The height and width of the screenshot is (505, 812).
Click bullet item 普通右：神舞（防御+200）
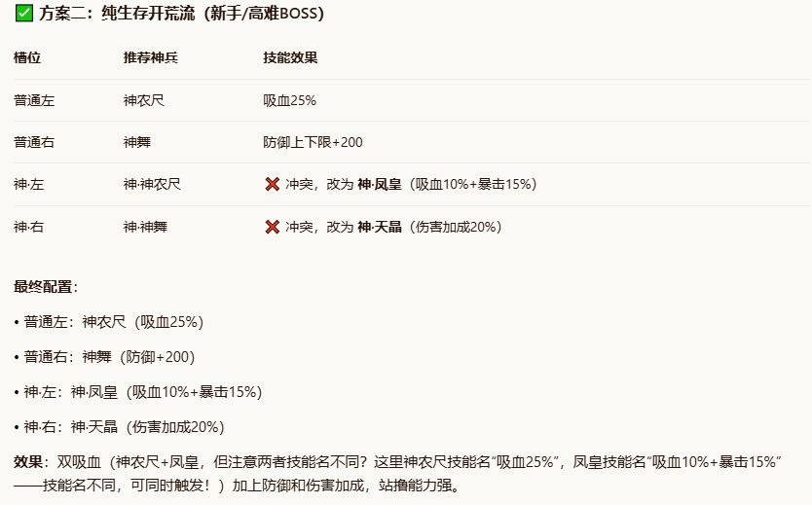pyautogui.click(x=104, y=357)
